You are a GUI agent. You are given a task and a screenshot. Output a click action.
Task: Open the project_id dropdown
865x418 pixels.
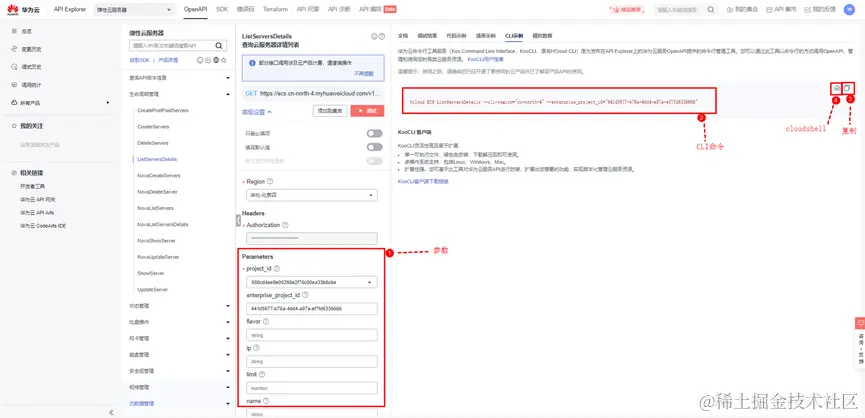tap(312, 282)
